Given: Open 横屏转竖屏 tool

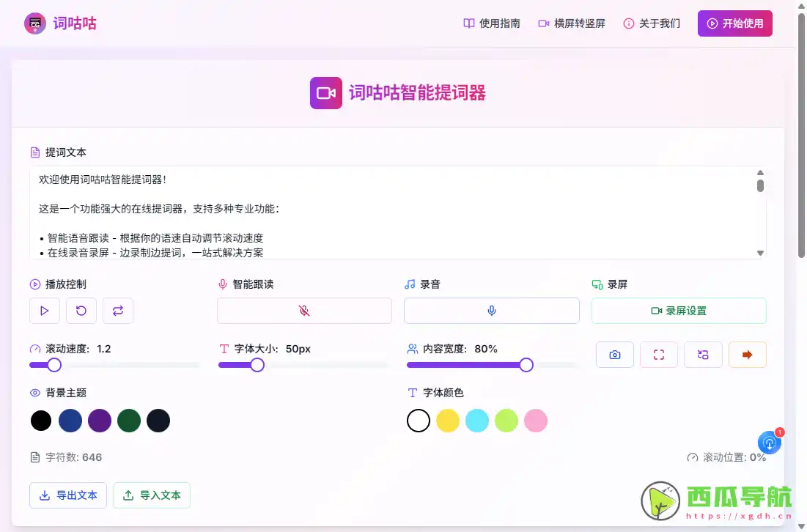Looking at the screenshot, I should click(x=571, y=23).
